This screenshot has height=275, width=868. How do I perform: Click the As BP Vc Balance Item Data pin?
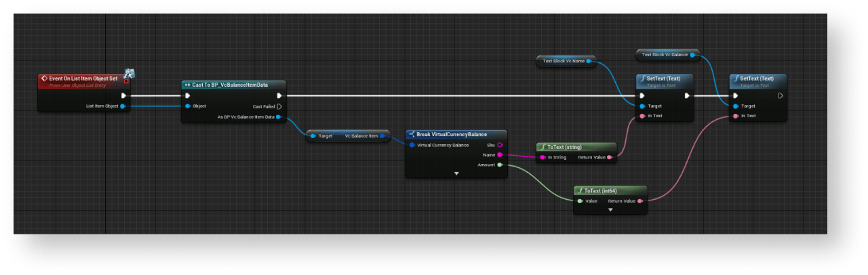click(x=279, y=117)
